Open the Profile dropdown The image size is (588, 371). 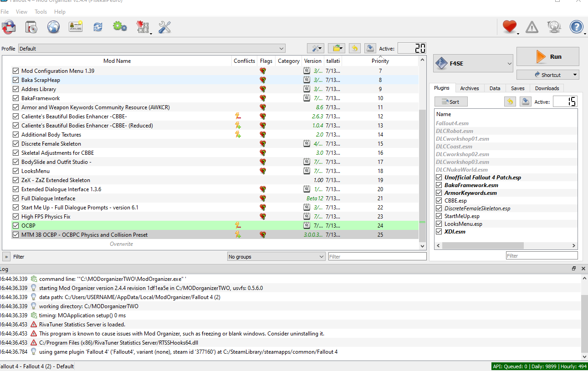pos(152,49)
